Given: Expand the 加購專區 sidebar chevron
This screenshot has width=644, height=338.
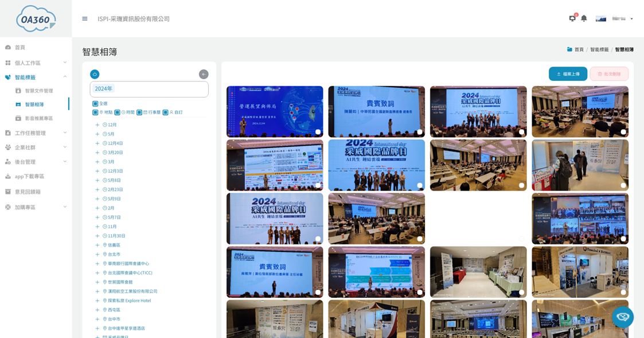Looking at the screenshot, I should [65, 207].
